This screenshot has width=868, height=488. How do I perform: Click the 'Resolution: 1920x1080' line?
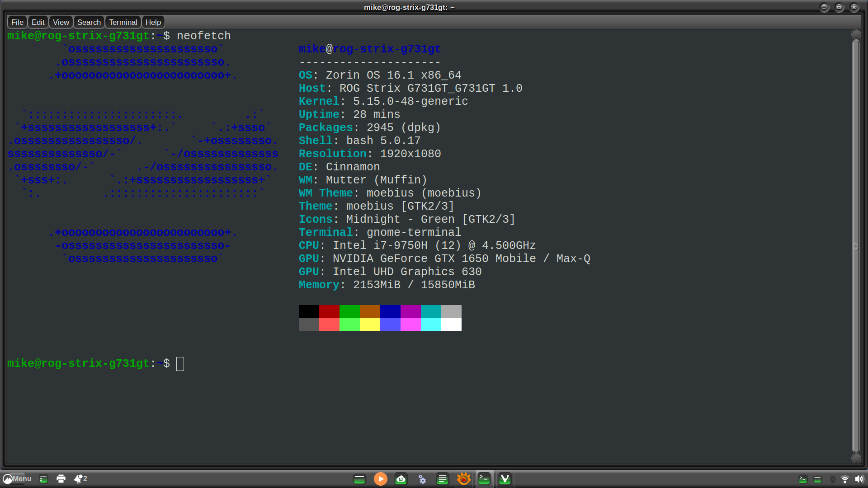(x=370, y=154)
